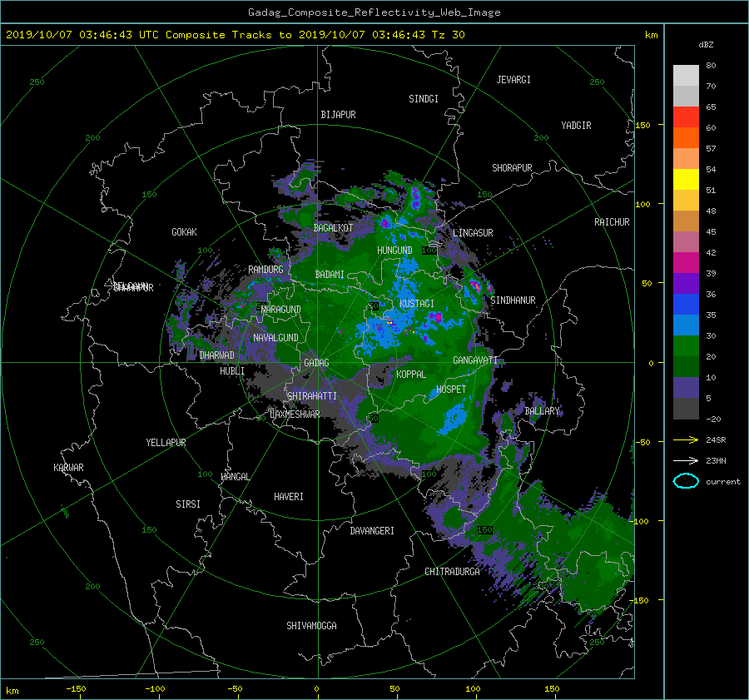
Task: Select the bright green 30 dBZ swatch
Action: [686, 345]
